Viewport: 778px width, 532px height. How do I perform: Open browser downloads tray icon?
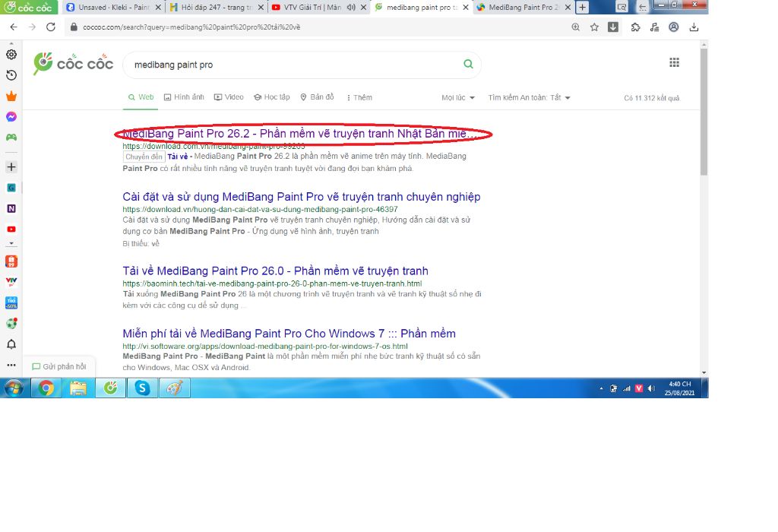click(x=694, y=27)
